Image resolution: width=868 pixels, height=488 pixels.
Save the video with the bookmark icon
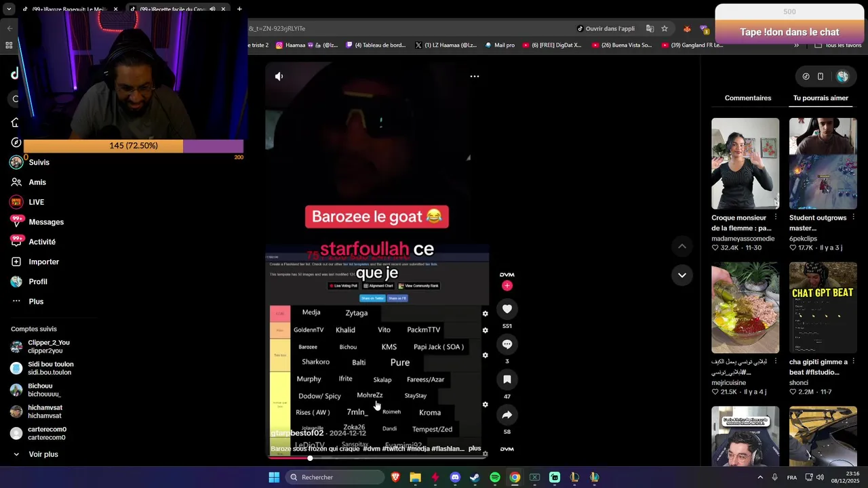(507, 380)
